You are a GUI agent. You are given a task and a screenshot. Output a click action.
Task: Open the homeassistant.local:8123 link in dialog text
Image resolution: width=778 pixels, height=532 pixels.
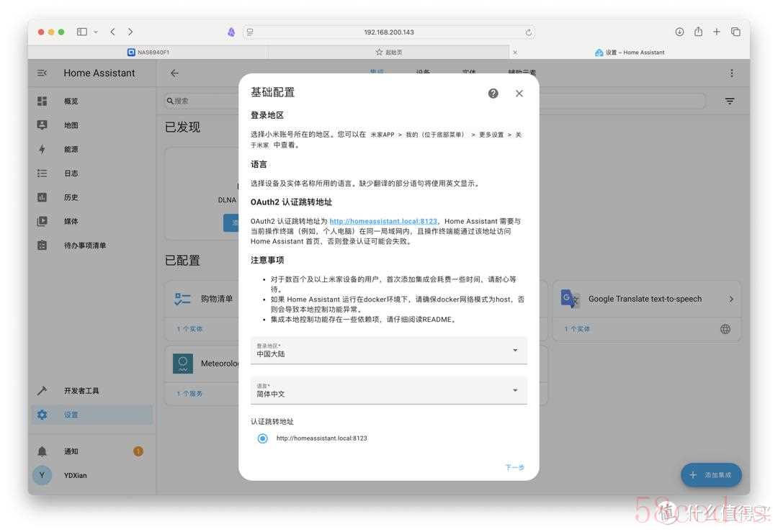click(x=383, y=221)
